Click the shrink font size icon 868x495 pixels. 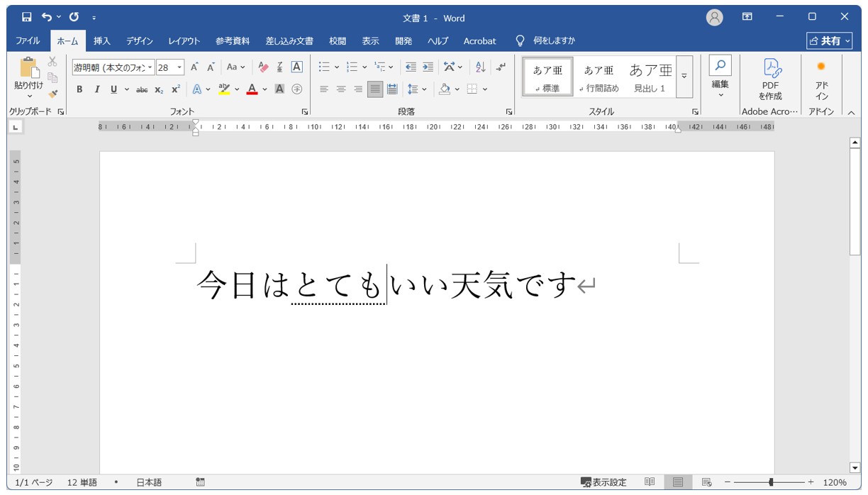(x=211, y=67)
